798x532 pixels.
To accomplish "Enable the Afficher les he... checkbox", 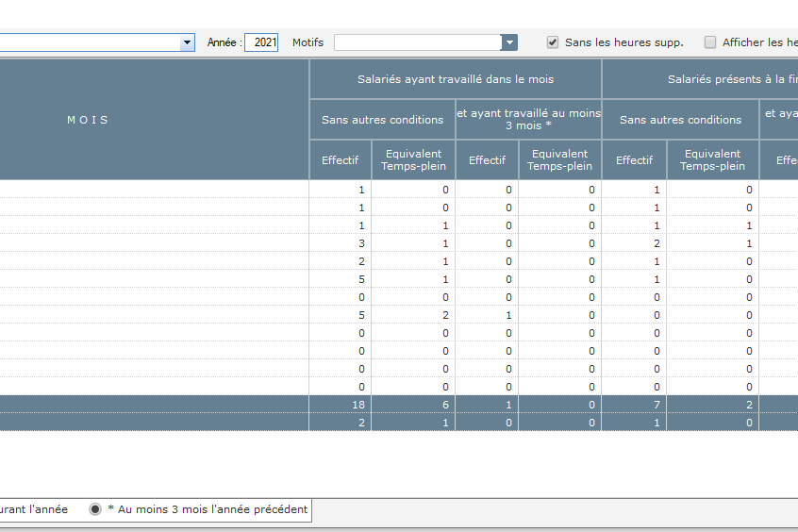I will [x=710, y=42].
